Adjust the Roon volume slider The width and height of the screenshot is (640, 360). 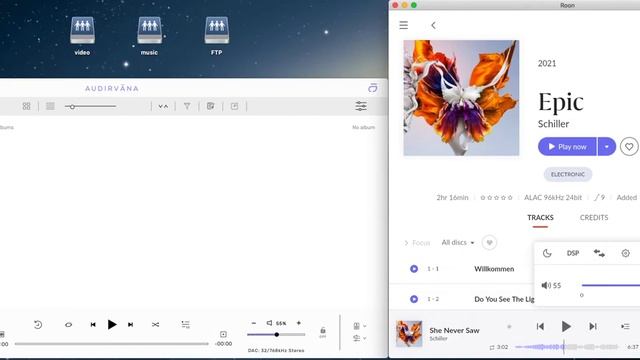(x=611, y=285)
